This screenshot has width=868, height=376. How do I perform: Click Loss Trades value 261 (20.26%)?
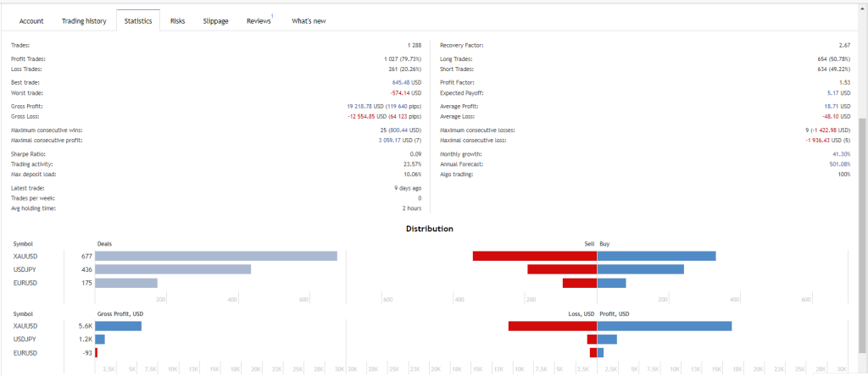point(405,69)
